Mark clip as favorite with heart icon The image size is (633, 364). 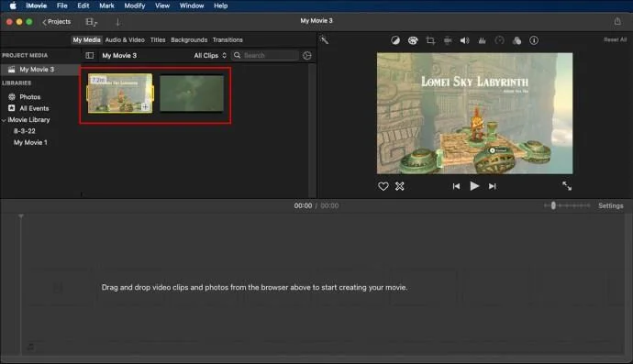[x=383, y=186]
